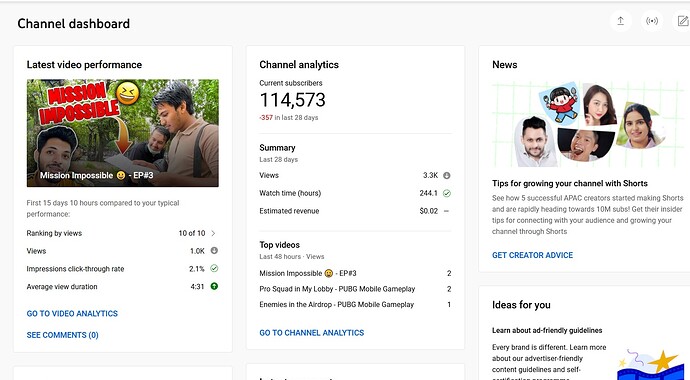Open the Mission Impossible EP#3 video thumbnail
The width and height of the screenshot is (690, 380).
click(x=123, y=133)
